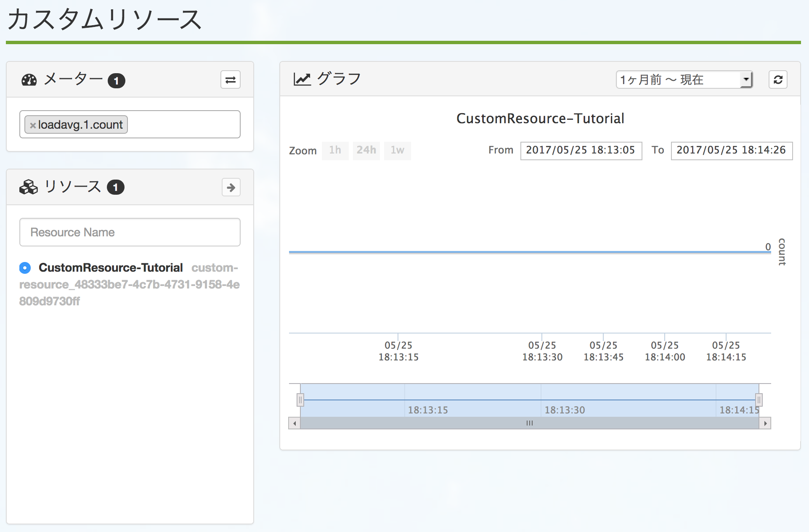Select the CustomResource-Tutorial radio button
The width and height of the screenshot is (809, 532).
click(25, 267)
